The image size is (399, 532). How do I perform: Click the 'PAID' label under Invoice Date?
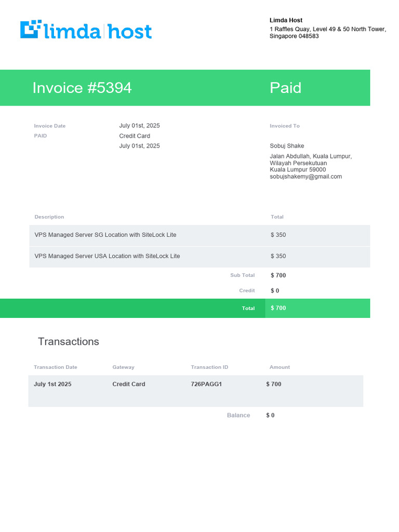[41, 136]
